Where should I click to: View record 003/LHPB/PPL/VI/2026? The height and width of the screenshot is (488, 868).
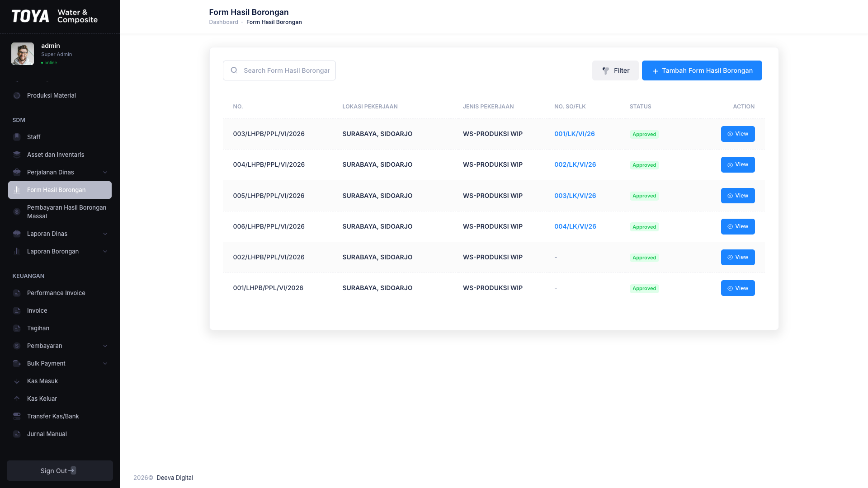pyautogui.click(x=738, y=134)
